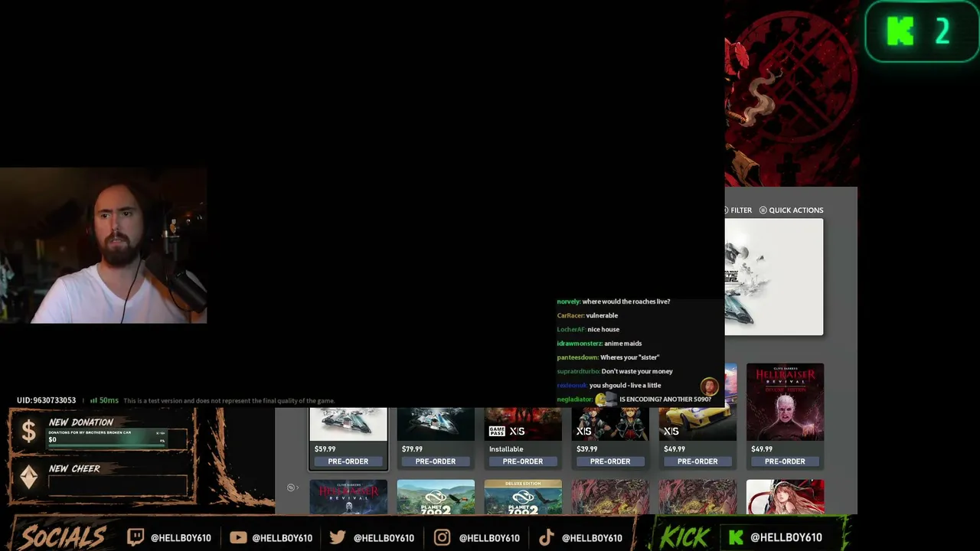Image resolution: width=980 pixels, height=551 pixels.
Task: Click the Instagram icon in the socials bar
Action: click(442, 537)
